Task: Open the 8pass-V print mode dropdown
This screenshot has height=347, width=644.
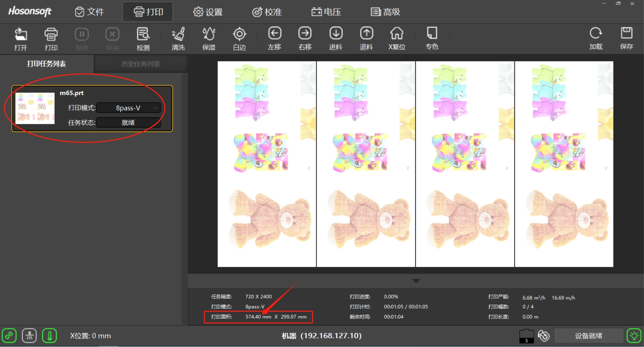Action: [x=128, y=108]
